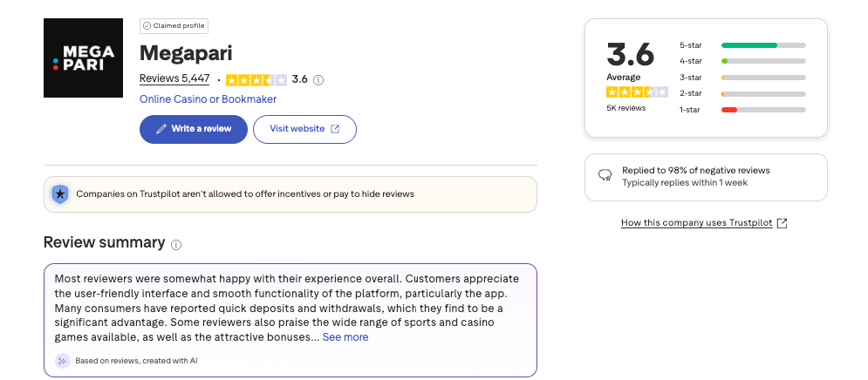Click the info icon beside 3.6 rating

(318, 79)
